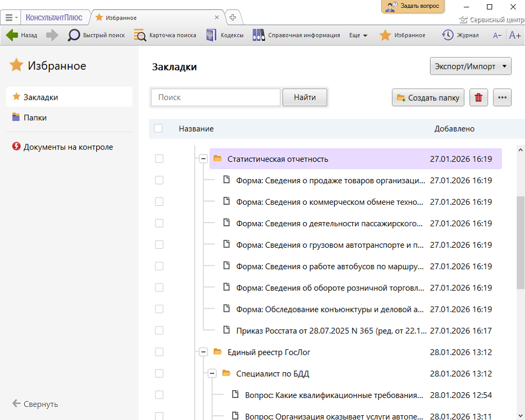Click the Поиск input field
525x420 pixels.
tap(216, 98)
